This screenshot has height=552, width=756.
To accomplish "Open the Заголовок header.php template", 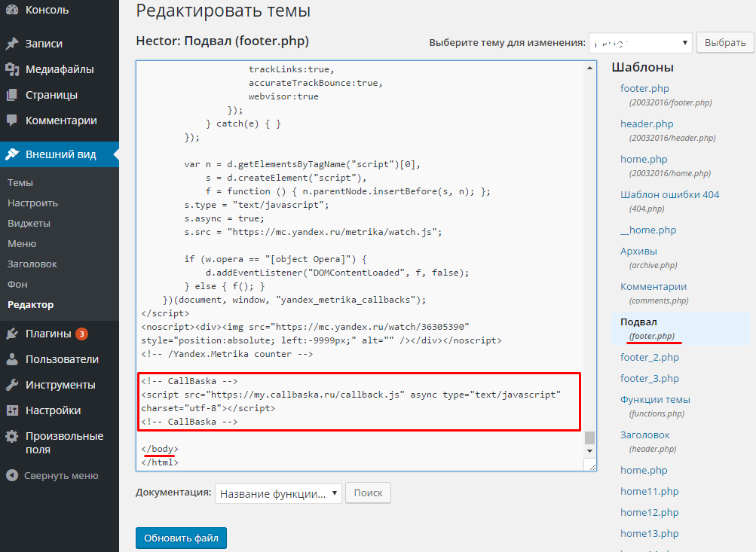I will (x=644, y=435).
